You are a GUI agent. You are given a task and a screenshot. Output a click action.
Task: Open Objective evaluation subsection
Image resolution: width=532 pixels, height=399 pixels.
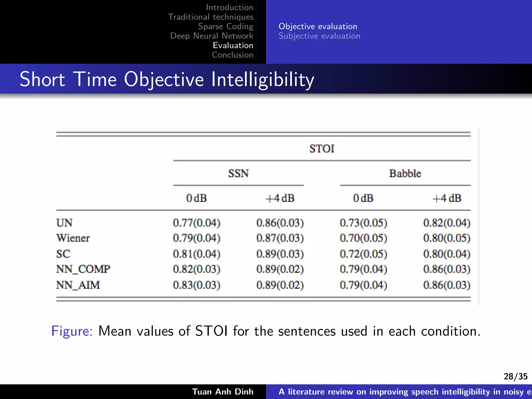pyautogui.click(x=318, y=26)
